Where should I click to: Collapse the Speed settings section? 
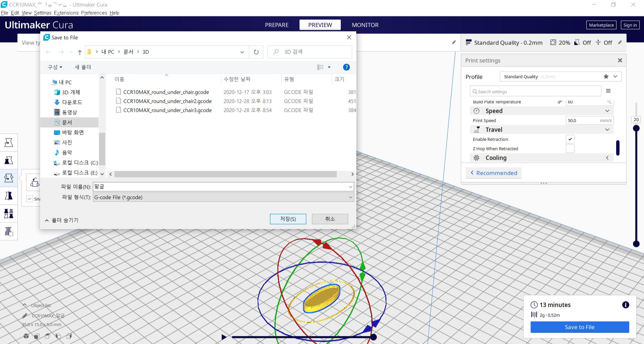coord(607,111)
